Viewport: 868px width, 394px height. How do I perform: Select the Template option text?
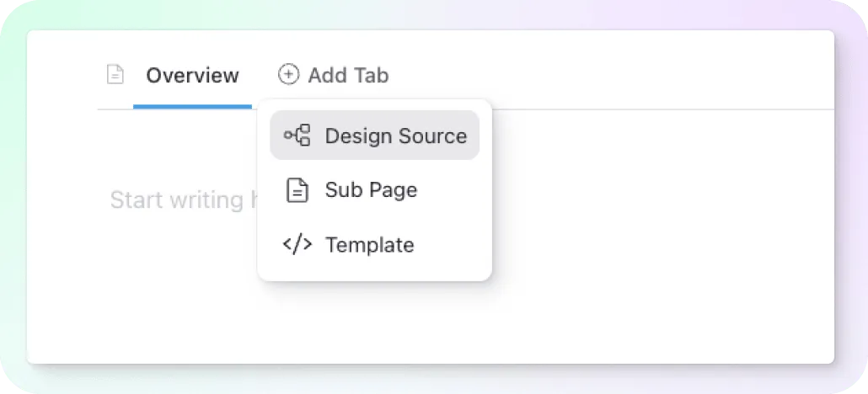point(370,245)
